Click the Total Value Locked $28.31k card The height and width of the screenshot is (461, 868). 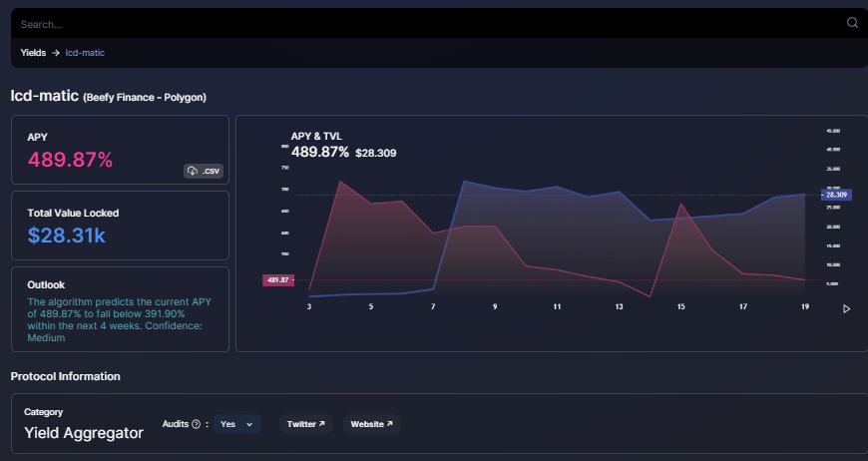coord(120,226)
